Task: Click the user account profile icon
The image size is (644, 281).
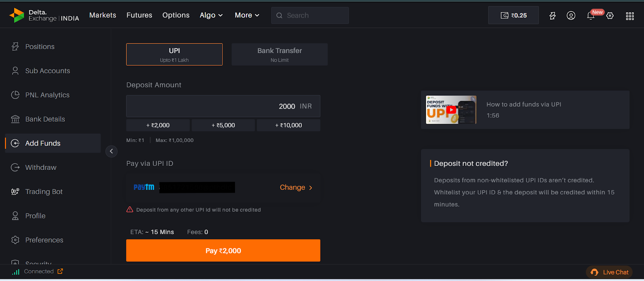Action: (571, 15)
